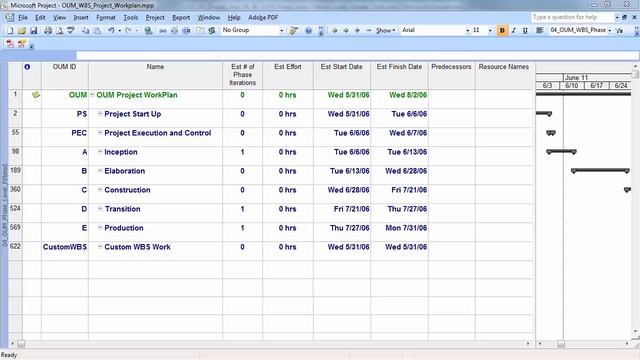
Task: Open the File menu
Action: (x=23, y=18)
